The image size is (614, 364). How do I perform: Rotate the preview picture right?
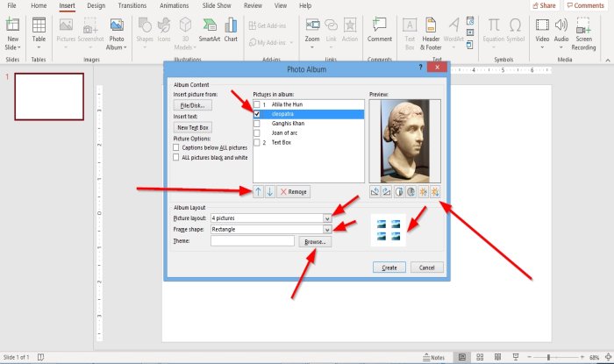coord(387,192)
